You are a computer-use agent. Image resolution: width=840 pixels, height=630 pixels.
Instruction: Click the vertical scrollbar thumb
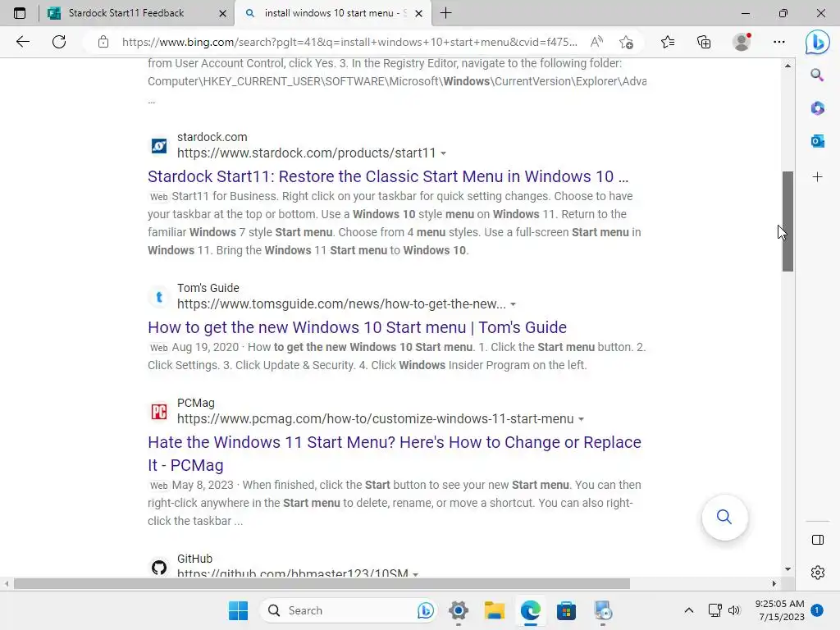[787, 221]
